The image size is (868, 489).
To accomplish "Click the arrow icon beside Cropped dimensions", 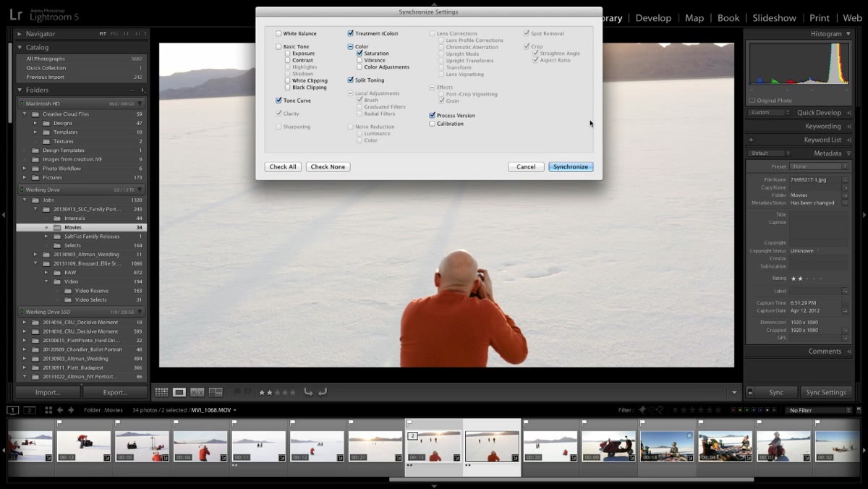I will click(845, 330).
